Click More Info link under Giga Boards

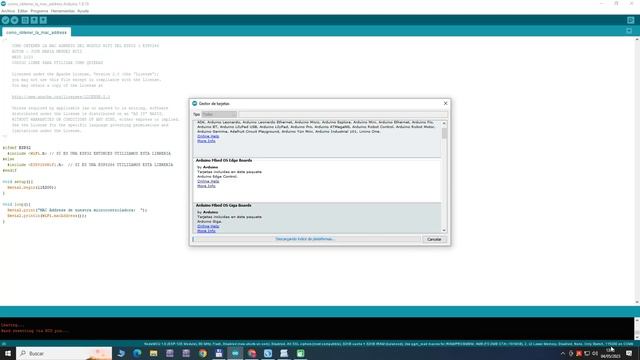[206, 231]
